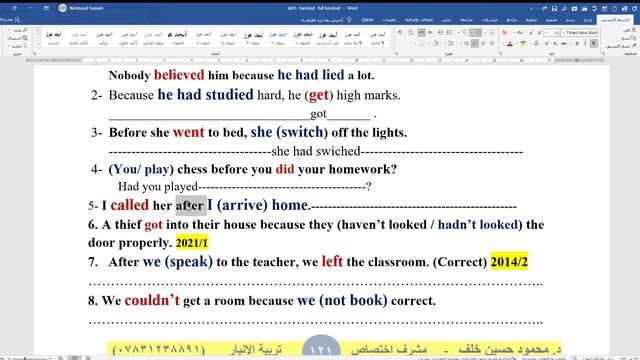640x360 pixels.
Task: Open the Customize Quick Access Toolbar dropdown
Action: click(x=531, y=9)
